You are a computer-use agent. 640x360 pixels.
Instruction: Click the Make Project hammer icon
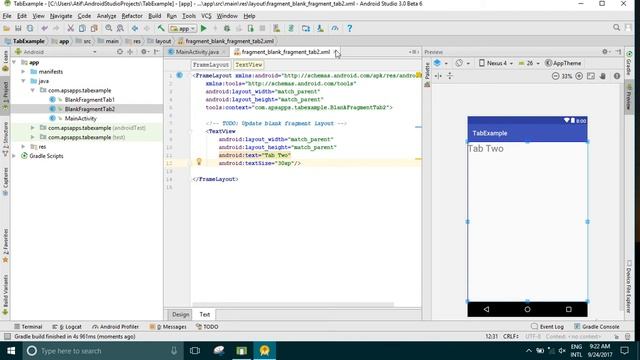click(x=161, y=29)
